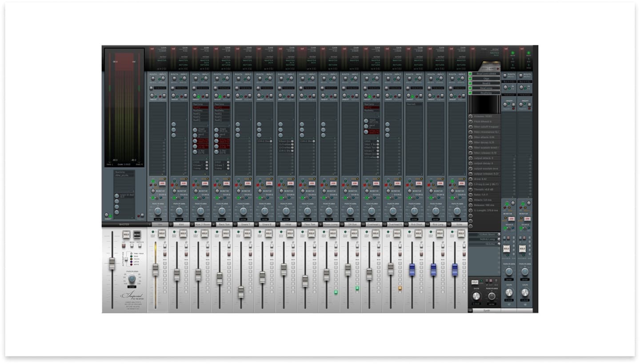Open the OUTPUTS selector on the master strip
The width and height of the screenshot is (640, 364).
140,245
